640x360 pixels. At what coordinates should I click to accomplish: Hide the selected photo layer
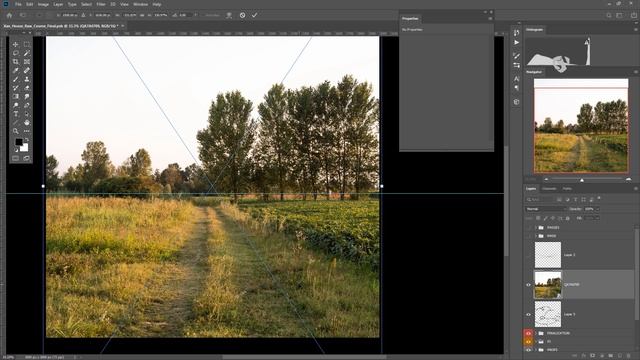point(528,285)
